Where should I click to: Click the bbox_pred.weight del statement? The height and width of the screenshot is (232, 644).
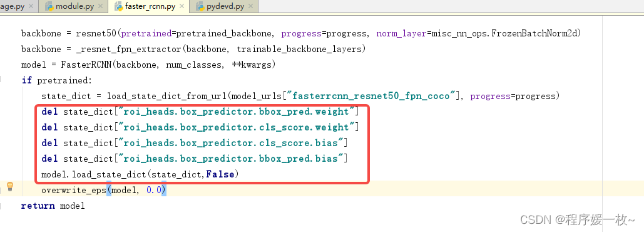pos(200,112)
